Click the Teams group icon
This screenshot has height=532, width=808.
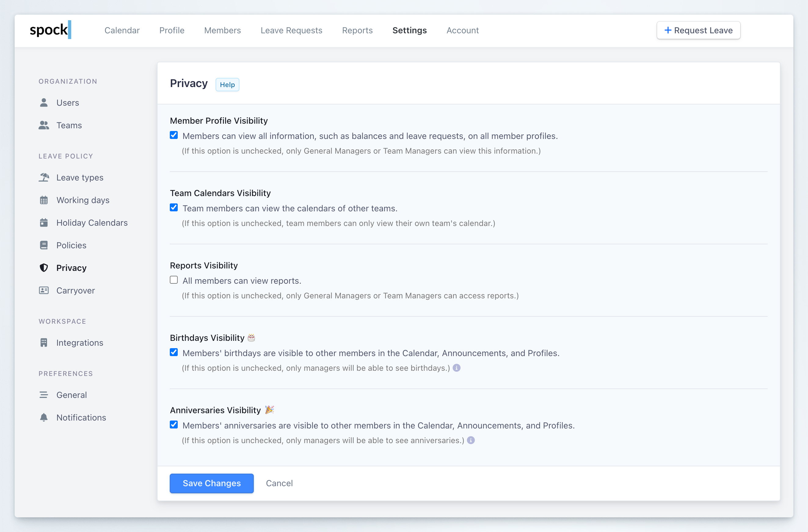pyautogui.click(x=44, y=125)
